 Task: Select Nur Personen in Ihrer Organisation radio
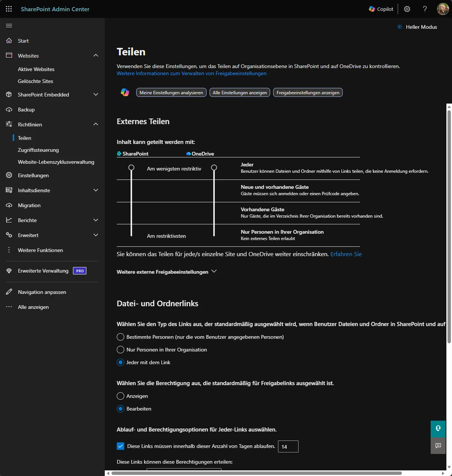point(120,350)
